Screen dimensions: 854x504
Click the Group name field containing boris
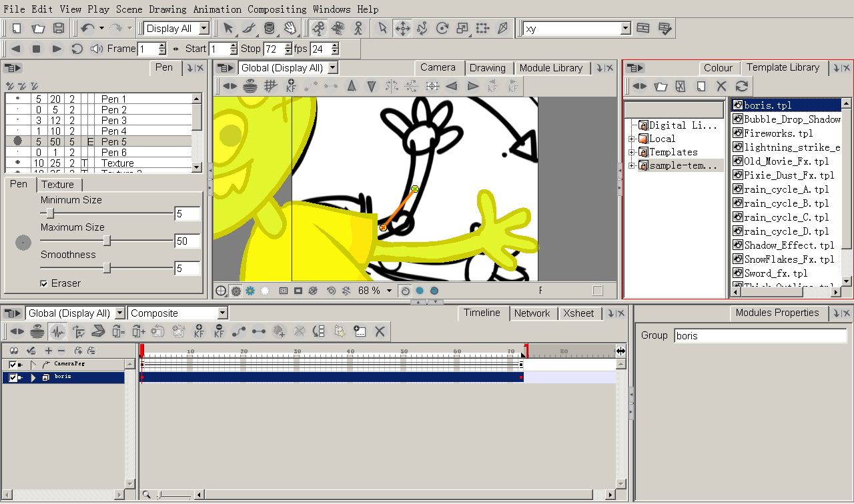[x=759, y=336]
